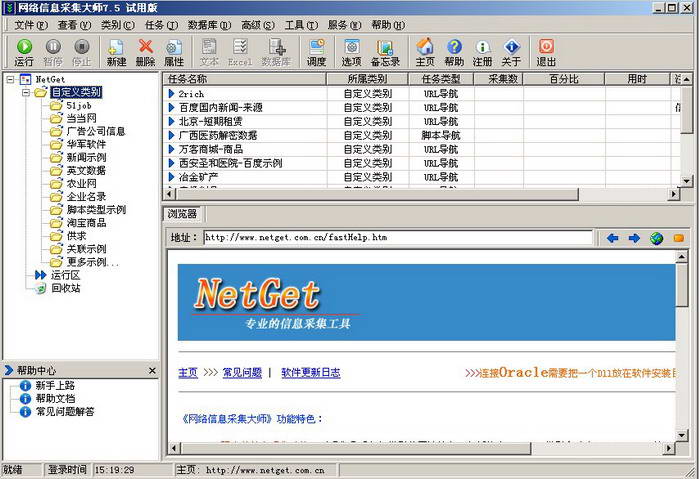700x479 pixels.
Task: Open the 调度 scheduler toolbar icon
Action: pos(316,52)
